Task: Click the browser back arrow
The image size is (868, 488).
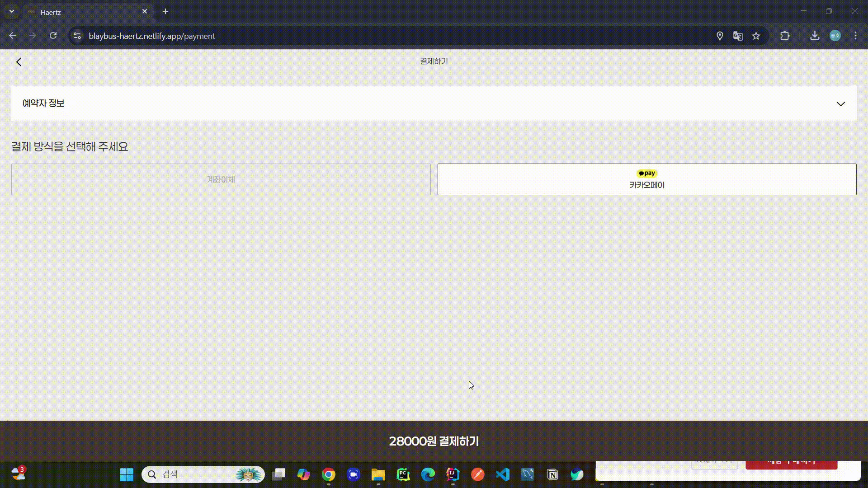Action: (x=13, y=36)
